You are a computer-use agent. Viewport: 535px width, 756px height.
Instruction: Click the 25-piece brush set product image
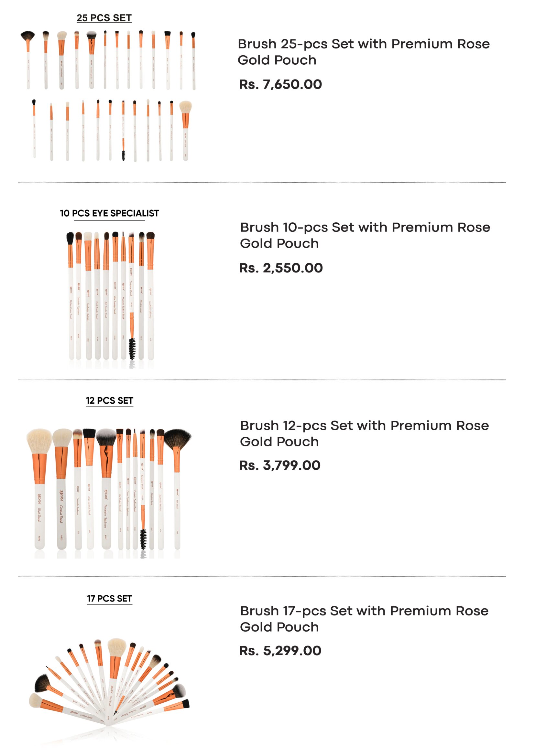(x=108, y=96)
